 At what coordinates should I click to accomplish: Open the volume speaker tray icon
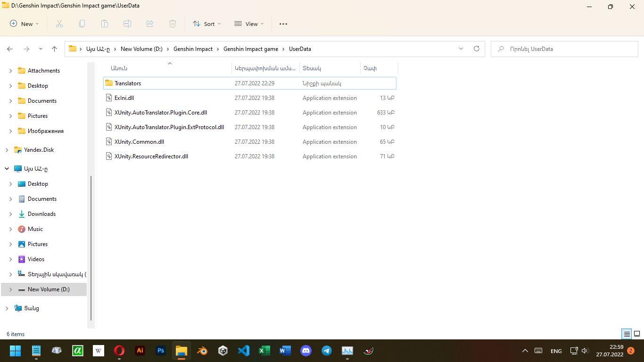[x=585, y=351]
